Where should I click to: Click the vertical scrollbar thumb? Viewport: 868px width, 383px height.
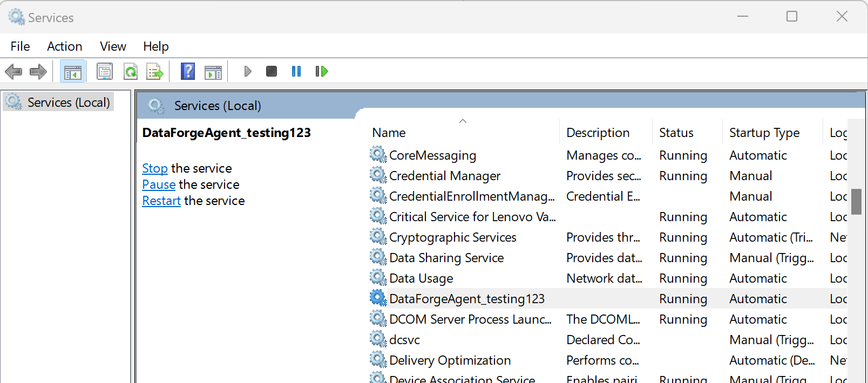click(856, 202)
